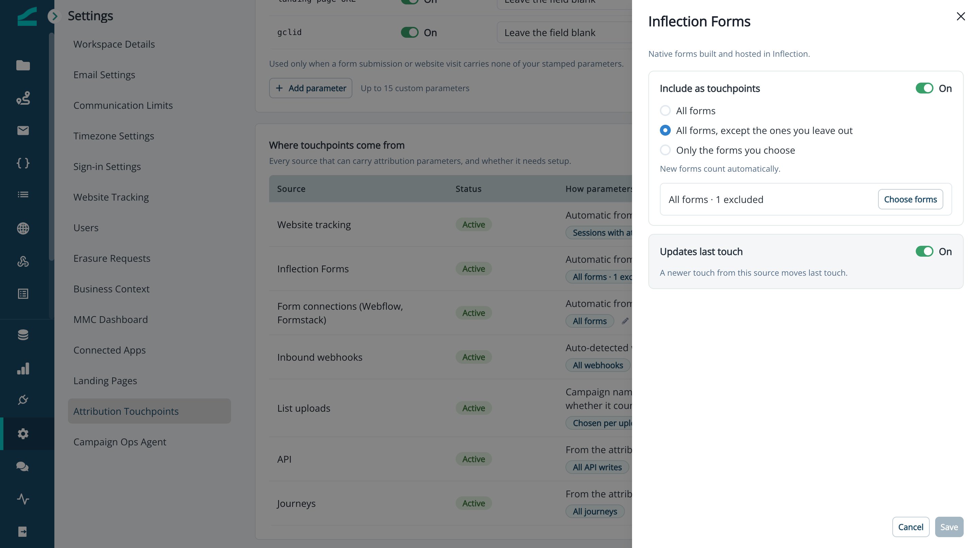Open the email envelope icon in sidebar
Screen dimensions: 980x548
tap(23, 131)
